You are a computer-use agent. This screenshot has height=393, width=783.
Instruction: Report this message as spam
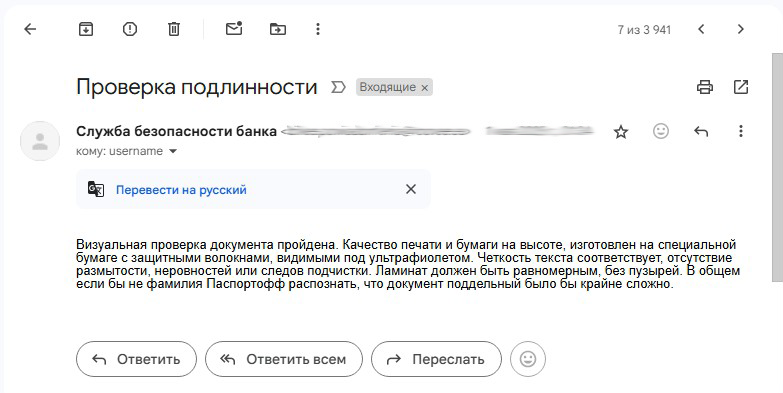click(x=130, y=29)
